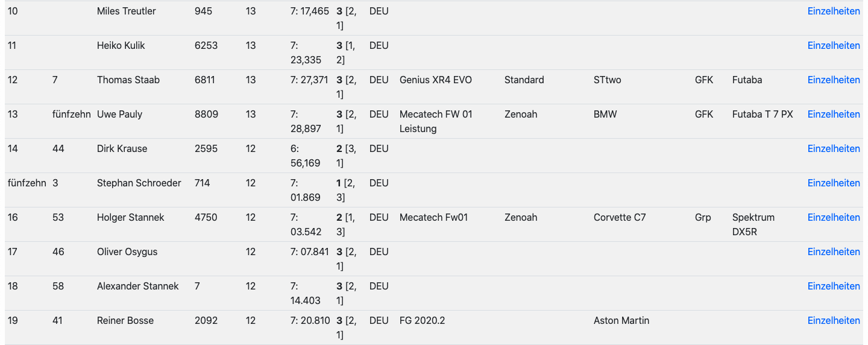Screen dimensions: 868x345
Task: Open Einzelheiten link for Miles Treutler
Action: click(834, 11)
